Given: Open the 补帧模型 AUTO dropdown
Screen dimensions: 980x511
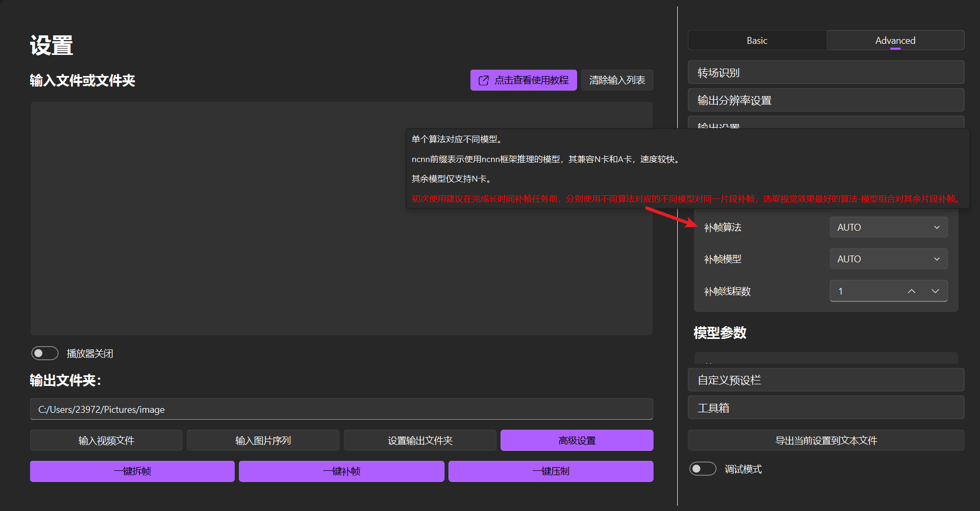Looking at the screenshot, I should coord(889,259).
